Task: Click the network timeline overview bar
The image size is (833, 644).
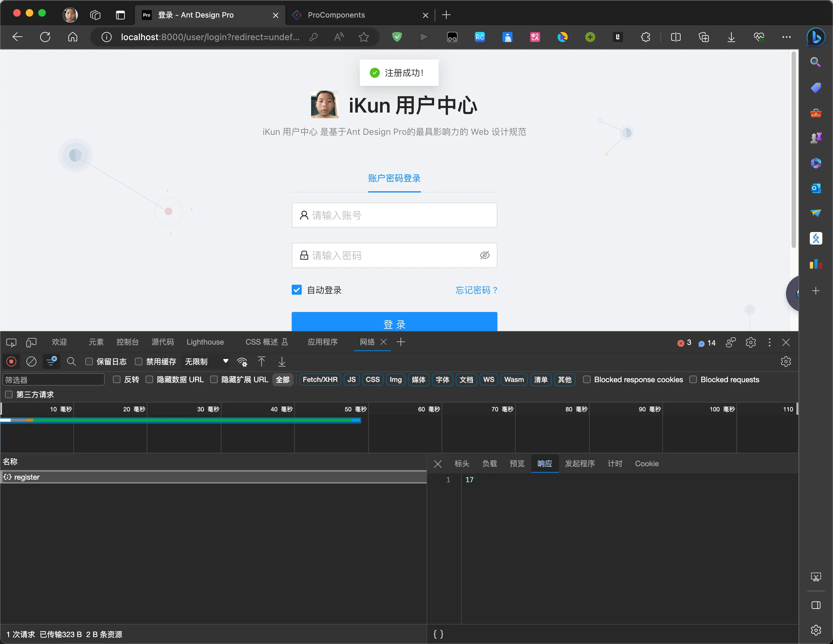Action: 180,420
